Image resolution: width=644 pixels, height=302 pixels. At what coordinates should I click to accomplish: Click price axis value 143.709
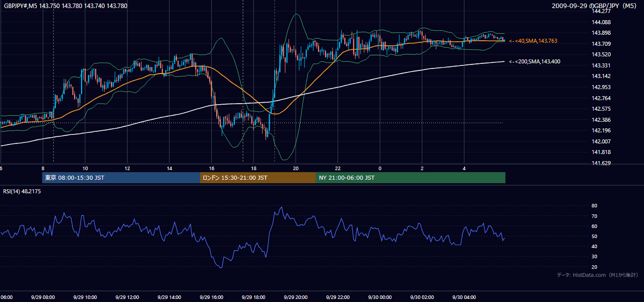pos(601,44)
